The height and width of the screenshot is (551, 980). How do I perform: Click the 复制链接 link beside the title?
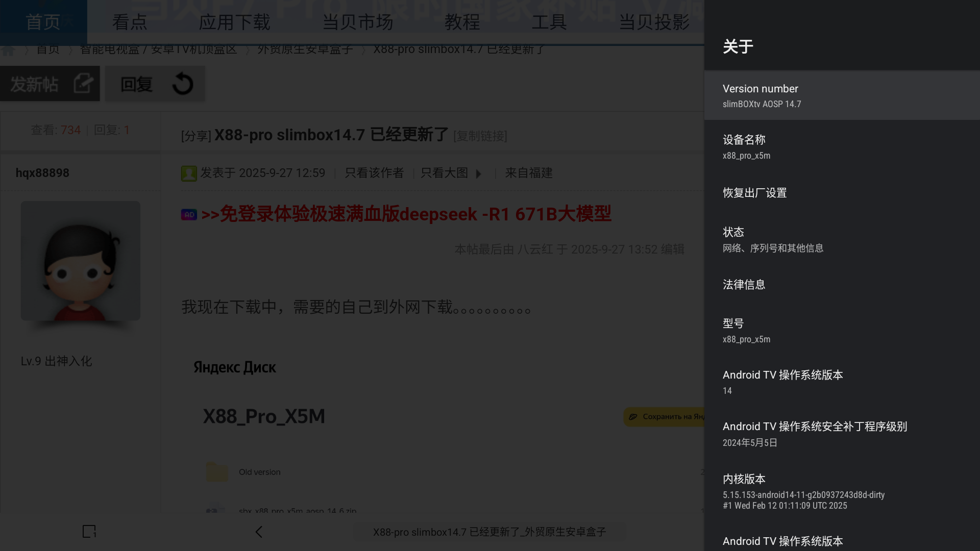click(480, 136)
